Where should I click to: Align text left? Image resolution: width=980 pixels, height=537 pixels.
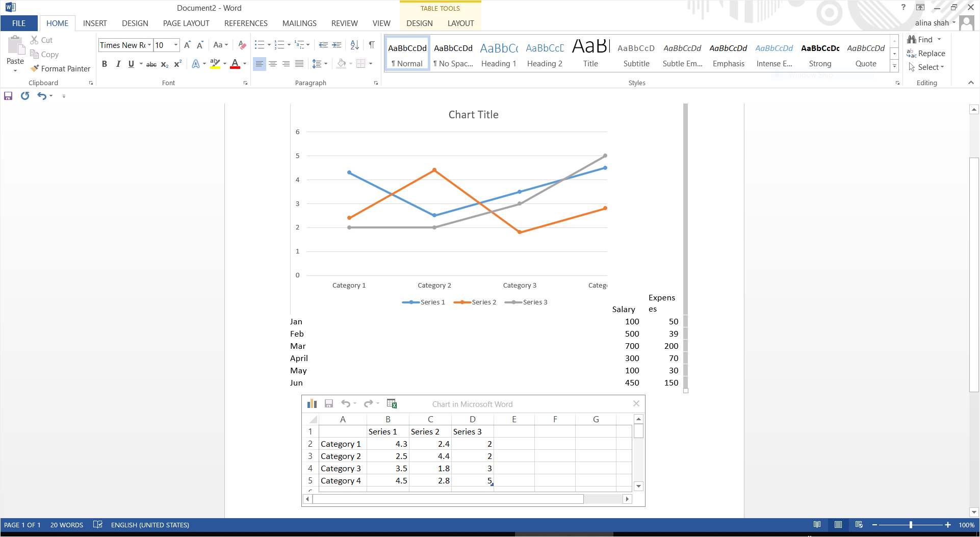click(x=260, y=64)
